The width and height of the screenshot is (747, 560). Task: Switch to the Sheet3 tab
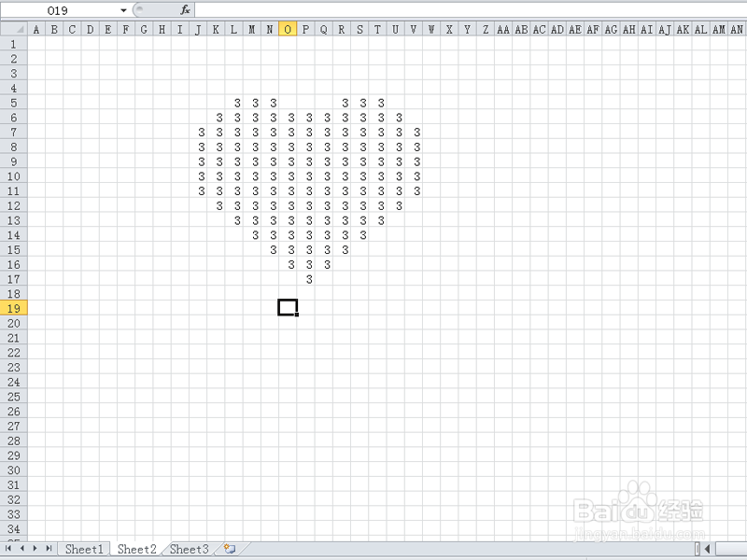coord(190,549)
